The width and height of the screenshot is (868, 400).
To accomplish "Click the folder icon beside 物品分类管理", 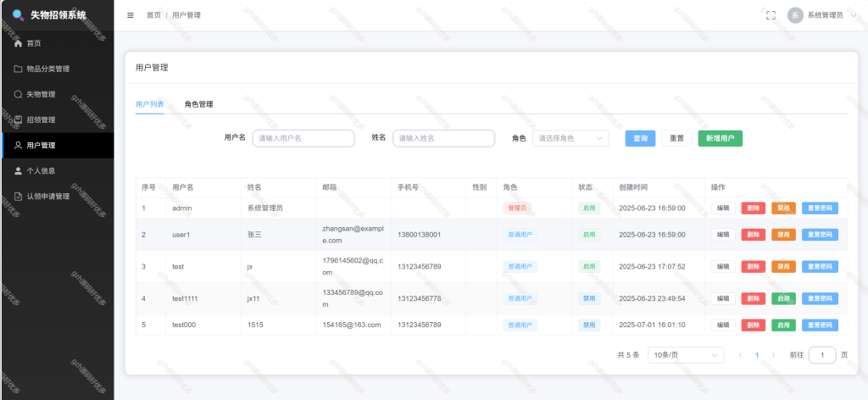I will (x=18, y=69).
